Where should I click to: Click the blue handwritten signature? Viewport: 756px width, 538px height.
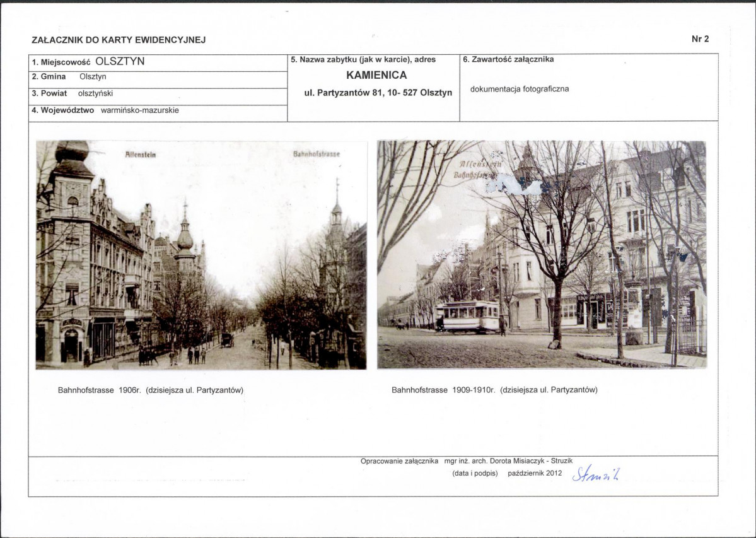click(595, 474)
